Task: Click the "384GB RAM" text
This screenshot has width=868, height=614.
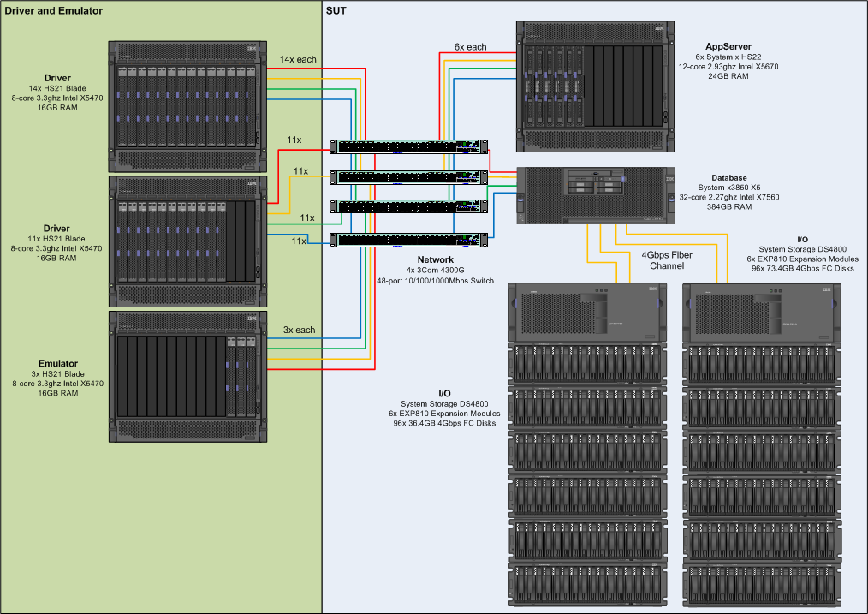Action: 729,206
